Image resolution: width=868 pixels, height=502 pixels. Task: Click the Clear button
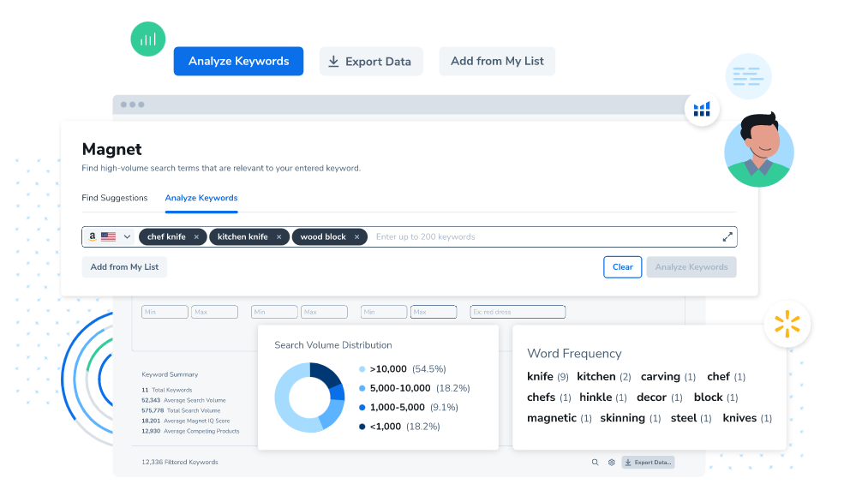click(x=623, y=266)
